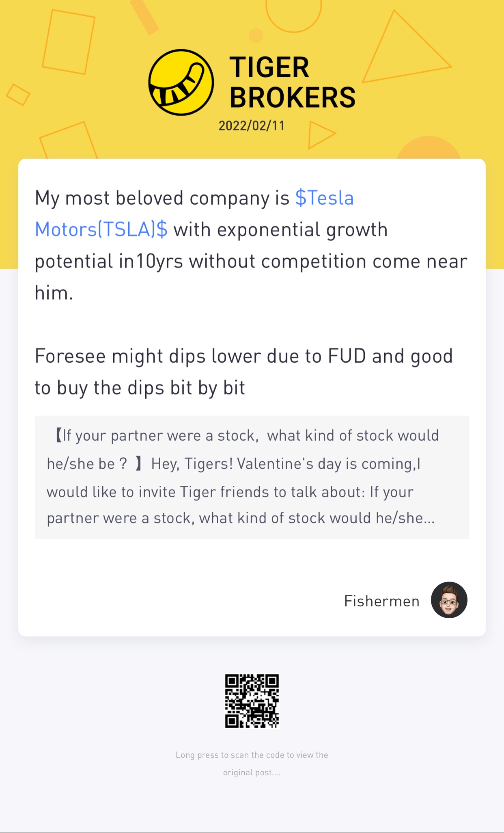Click the small triangle beside the date
Screen dimensions: 504x833
[319, 134]
